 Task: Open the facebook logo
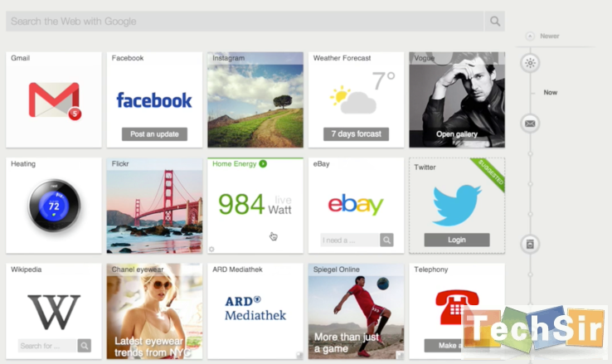pos(154,100)
